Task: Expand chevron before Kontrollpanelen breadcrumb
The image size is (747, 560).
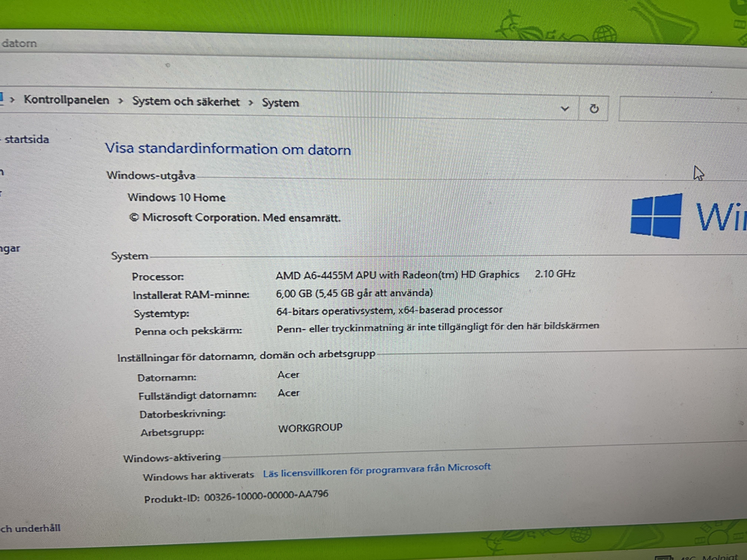Action: click(12, 100)
